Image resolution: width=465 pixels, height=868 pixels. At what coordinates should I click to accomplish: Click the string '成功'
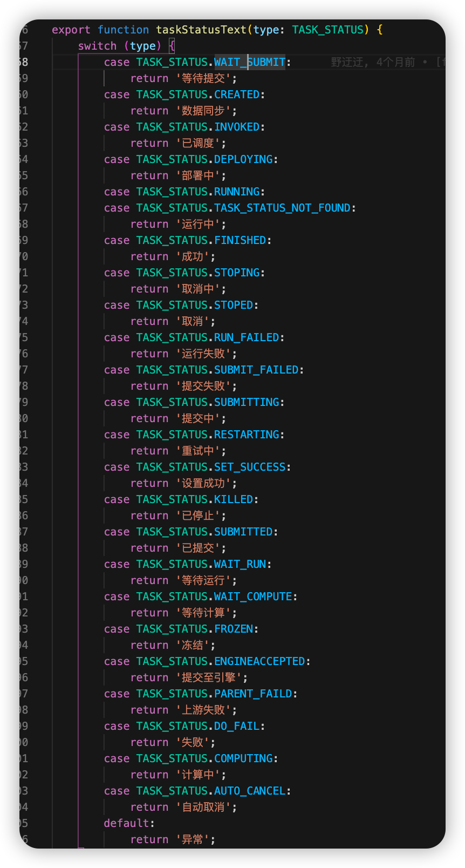tap(193, 256)
